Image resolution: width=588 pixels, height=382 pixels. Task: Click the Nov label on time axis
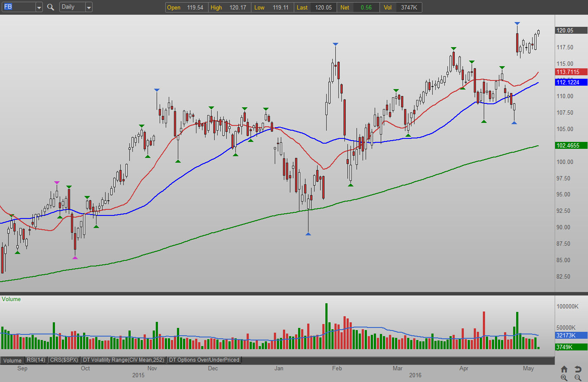(152, 369)
